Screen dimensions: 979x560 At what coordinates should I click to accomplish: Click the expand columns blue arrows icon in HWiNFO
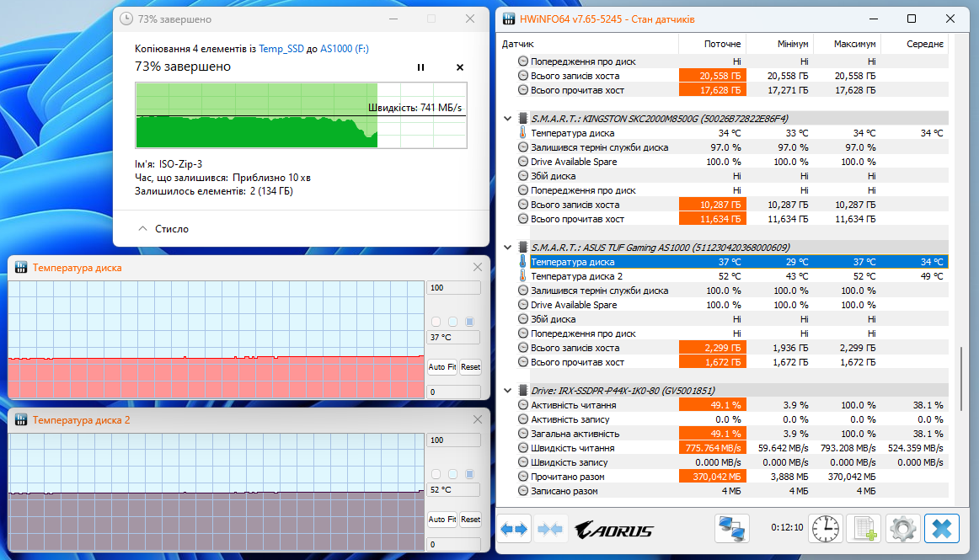pos(515,530)
